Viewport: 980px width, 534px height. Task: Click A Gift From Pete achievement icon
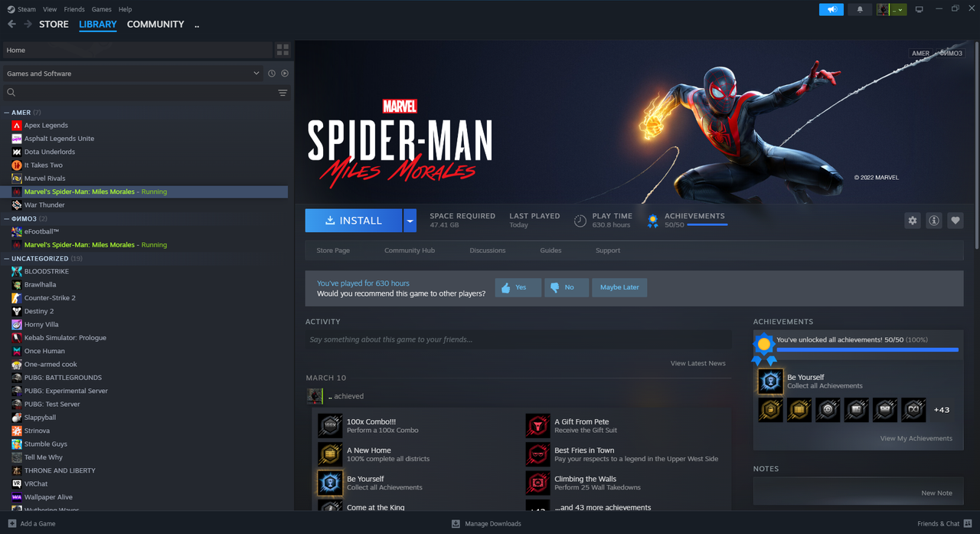tap(538, 426)
